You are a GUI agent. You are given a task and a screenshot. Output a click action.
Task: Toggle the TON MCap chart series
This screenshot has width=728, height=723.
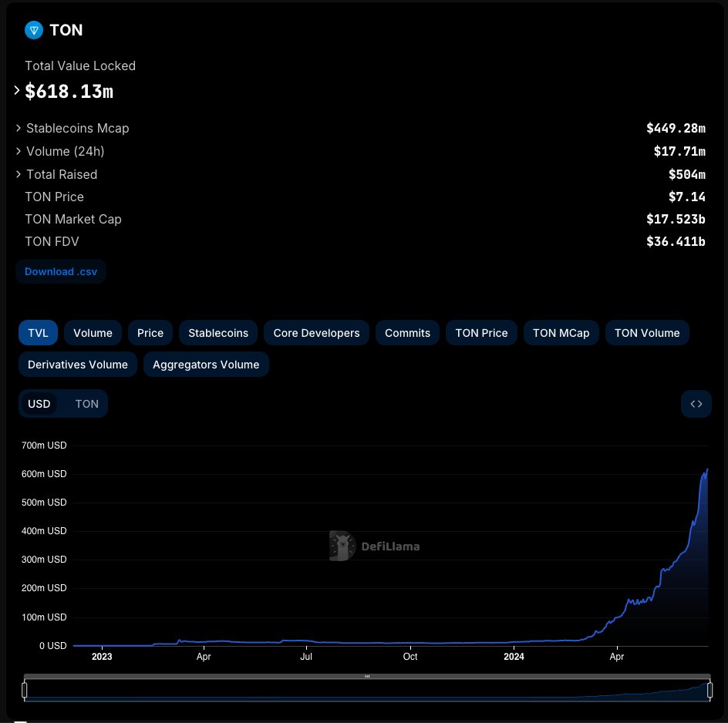click(x=561, y=333)
